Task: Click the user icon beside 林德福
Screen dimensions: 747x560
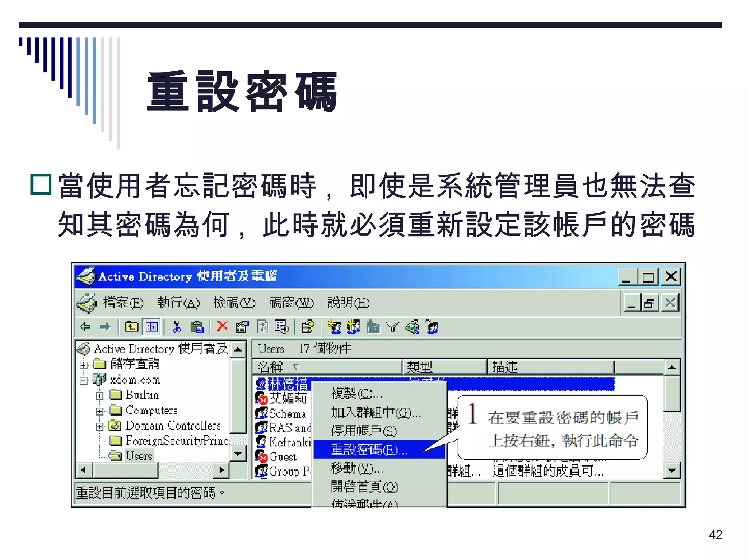Action: [x=261, y=384]
